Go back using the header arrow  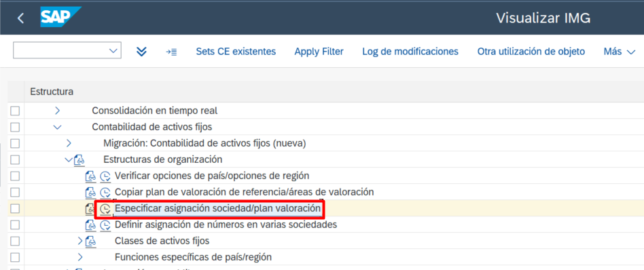tap(20, 18)
